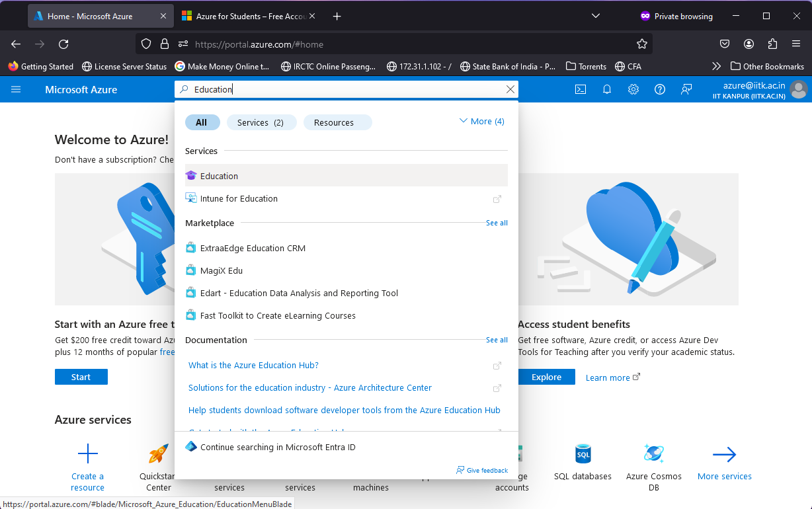Open What is Azure Education Hub link
The image size is (812, 509).
(253, 366)
